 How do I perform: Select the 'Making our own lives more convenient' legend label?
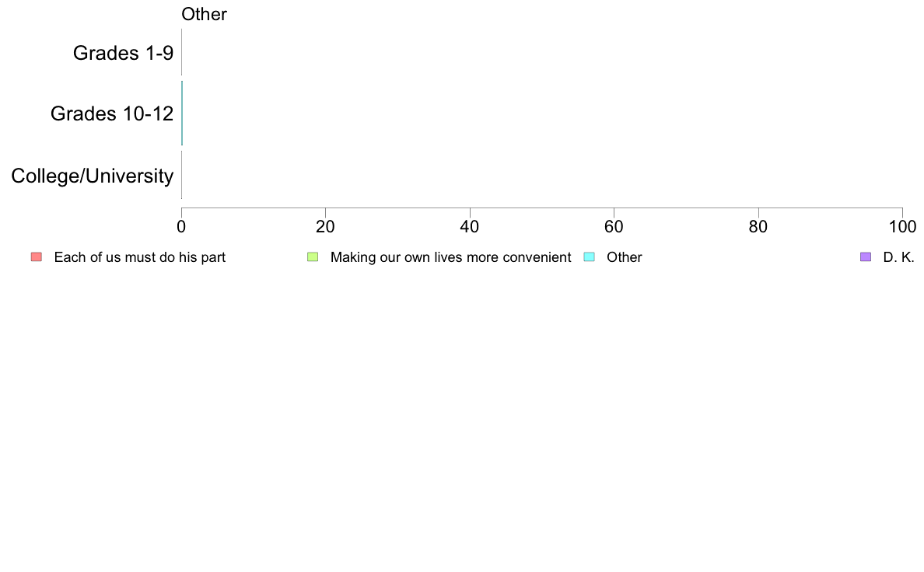click(450, 257)
